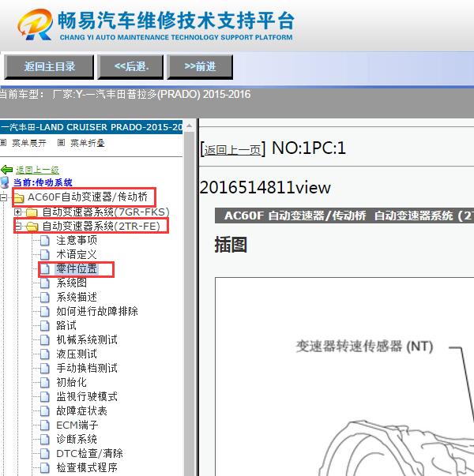The height and width of the screenshot is (476, 474).
Task: Open the 监视行驶模式 page
Action: [87, 396]
